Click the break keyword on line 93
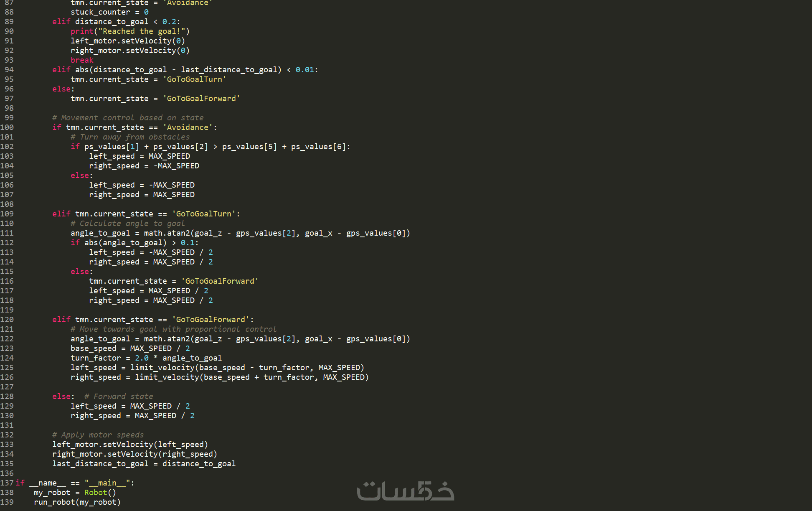 click(82, 60)
